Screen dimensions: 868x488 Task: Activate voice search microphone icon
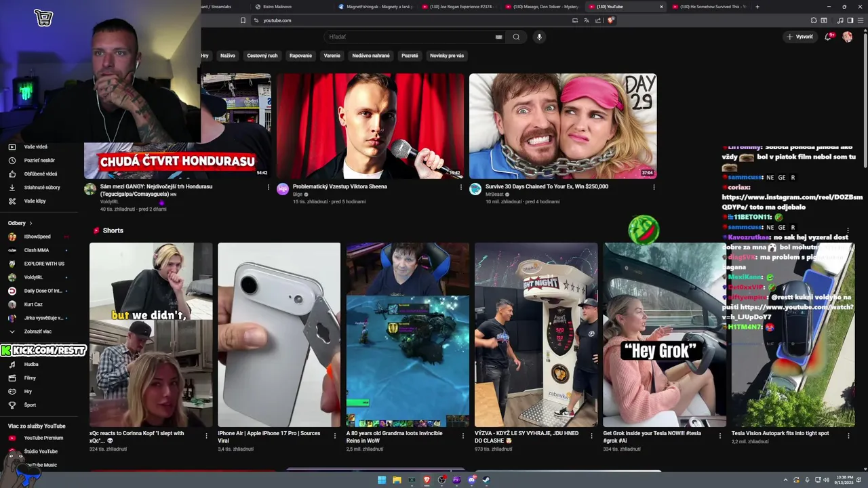pyautogui.click(x=539, y=37)
